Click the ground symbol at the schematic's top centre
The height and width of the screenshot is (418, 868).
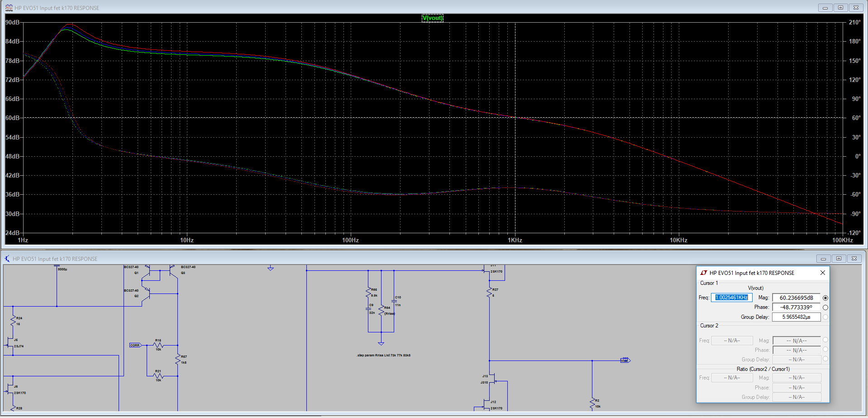[x=271, y=269]
